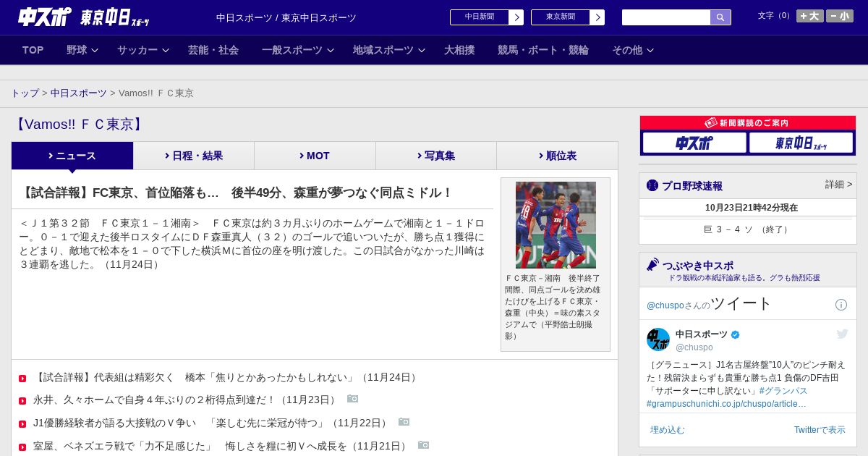
Task: Expand the サッカー navigation menu
Action: pos(143,50)
